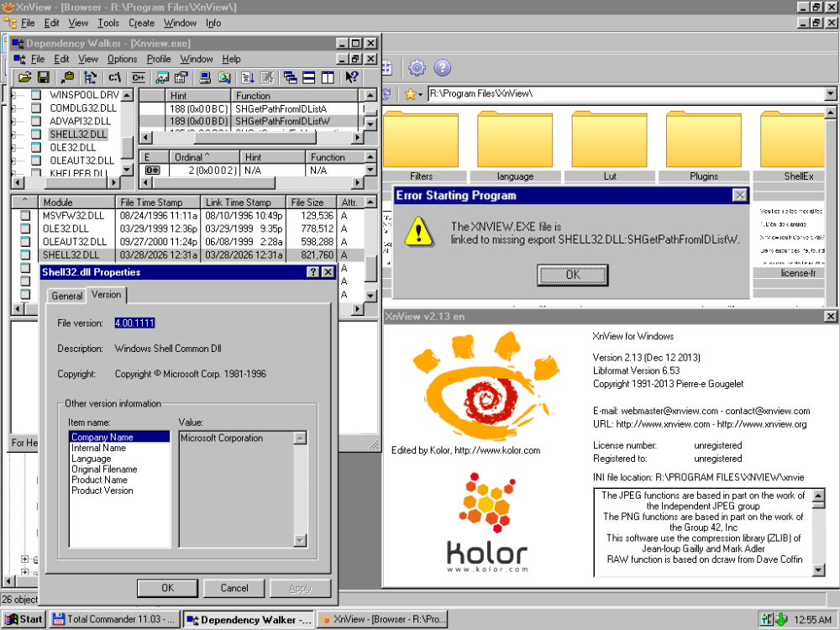Sort by Link Time Stamp column header
This screenshot has height=630, width=840.
click(244, 202)
